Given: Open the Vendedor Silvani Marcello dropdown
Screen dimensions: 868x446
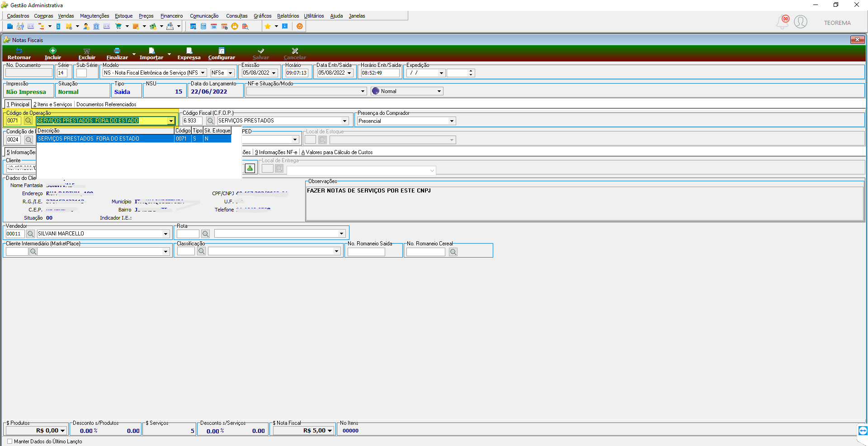Looking at the screenshot, I should point(166,234).
